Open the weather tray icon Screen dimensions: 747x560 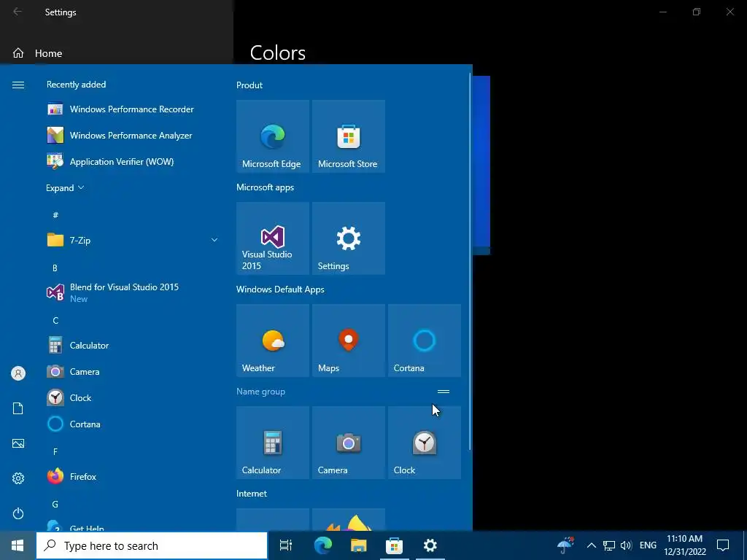565,545
